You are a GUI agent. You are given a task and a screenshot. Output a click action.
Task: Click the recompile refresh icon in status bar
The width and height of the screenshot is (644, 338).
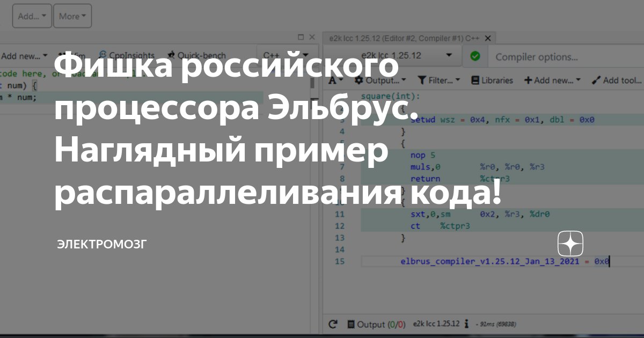point(333,324)
